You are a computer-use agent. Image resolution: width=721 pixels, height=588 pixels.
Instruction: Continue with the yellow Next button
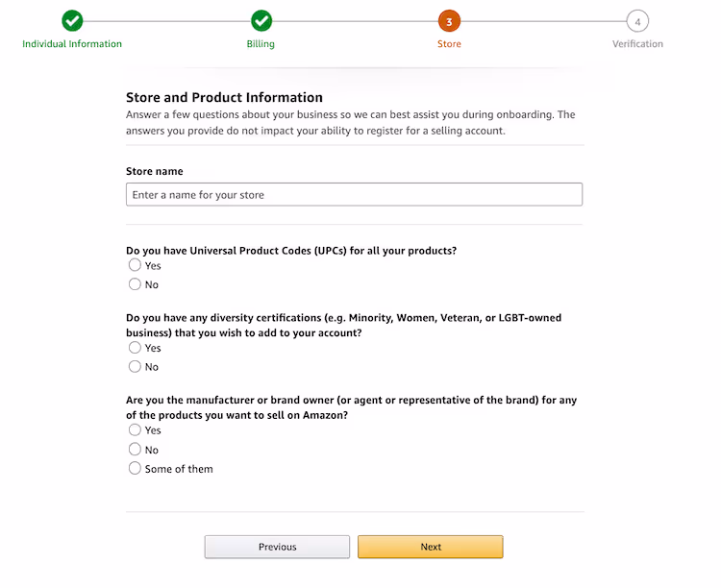(x=431, y=547)
